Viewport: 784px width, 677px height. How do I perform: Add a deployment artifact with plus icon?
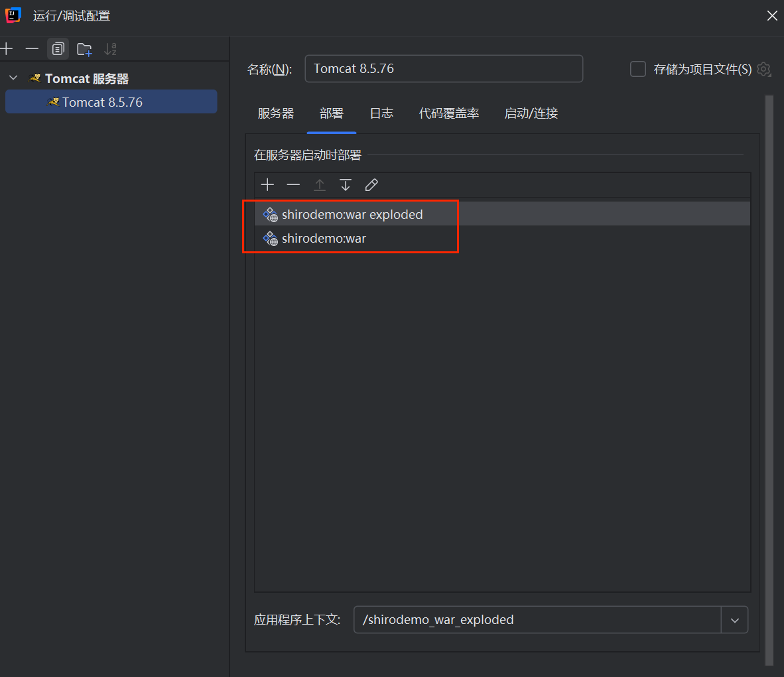tap(267, 185)
